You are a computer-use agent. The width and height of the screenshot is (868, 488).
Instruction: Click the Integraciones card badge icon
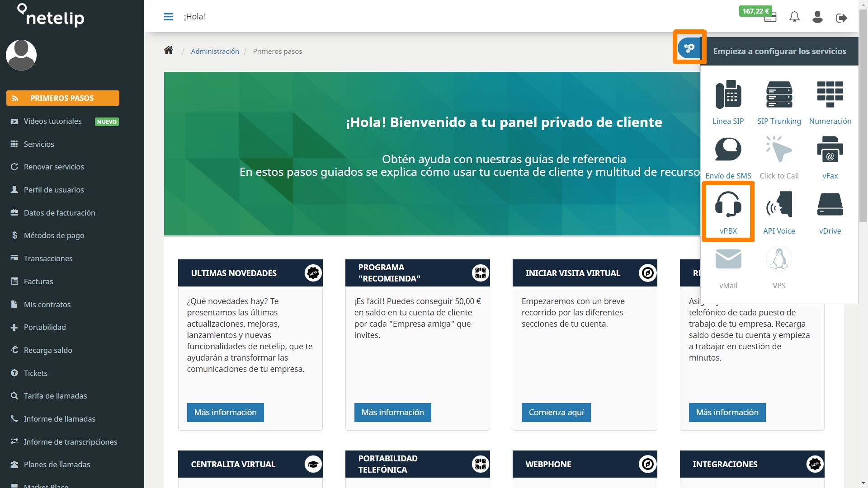pyautogui.click(x=815, y=464)
